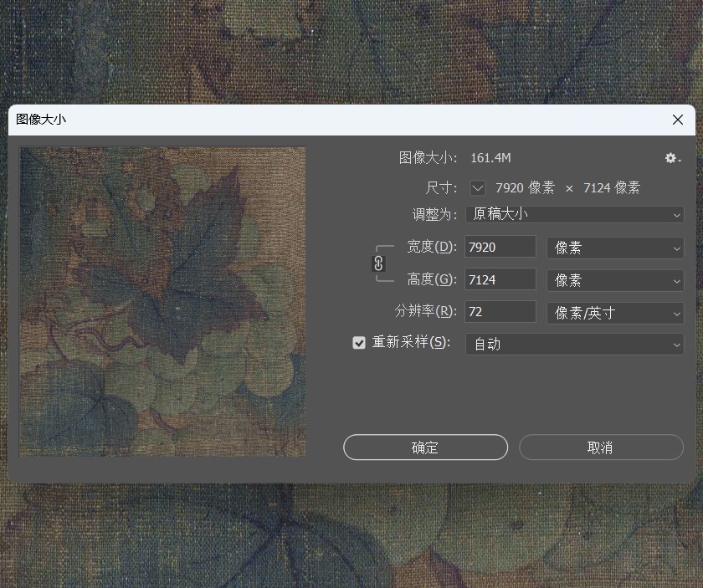The image size is (703, 588).
Task: Click the 宽度 input field showing 7920
Action: [500, 247]
